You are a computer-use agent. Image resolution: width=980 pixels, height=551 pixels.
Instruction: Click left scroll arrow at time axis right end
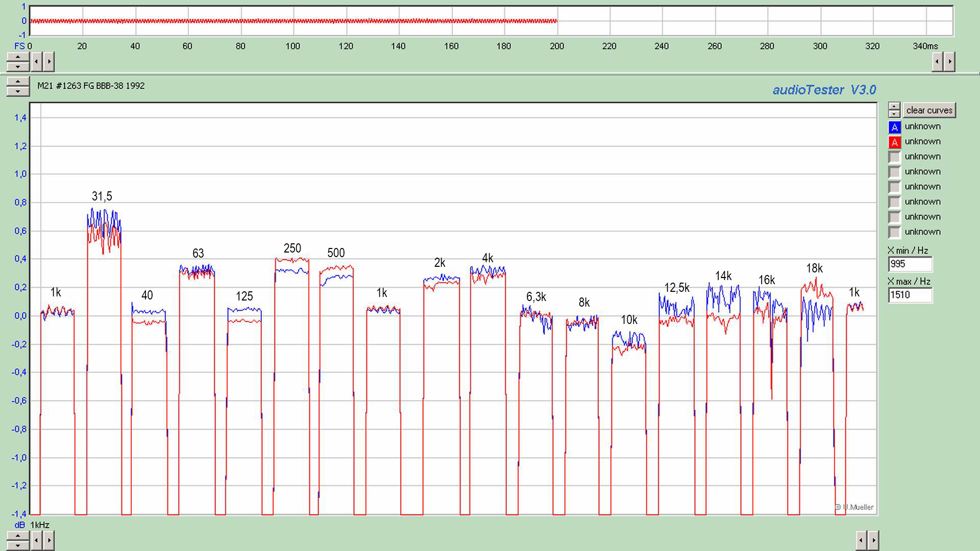click(937, 62)
